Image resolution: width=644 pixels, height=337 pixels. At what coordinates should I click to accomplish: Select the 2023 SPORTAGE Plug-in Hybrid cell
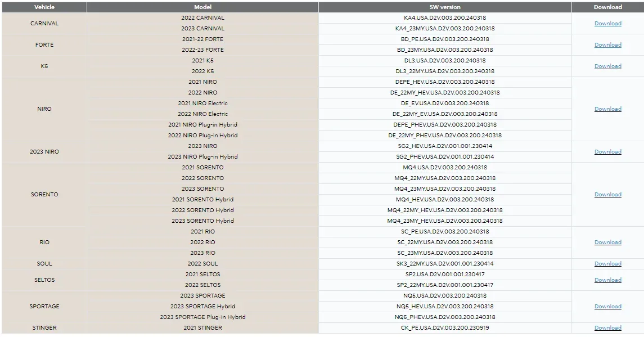pos(203,317)
